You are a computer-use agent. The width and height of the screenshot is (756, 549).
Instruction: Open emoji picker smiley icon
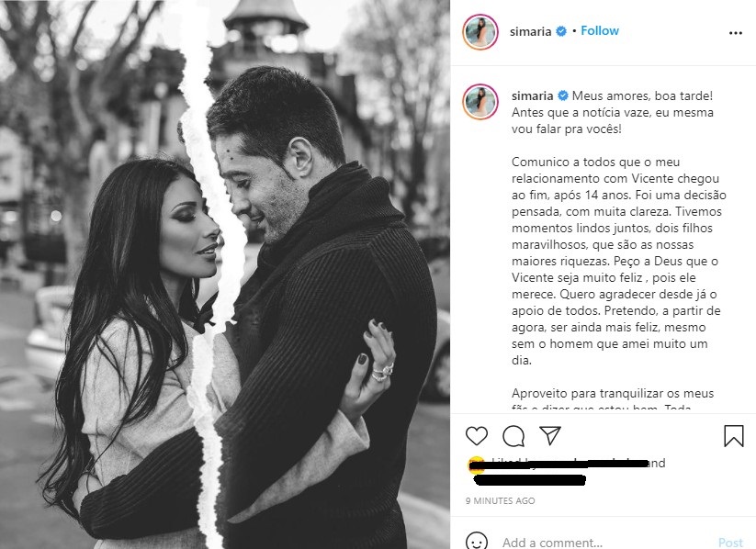pos(477,542)
